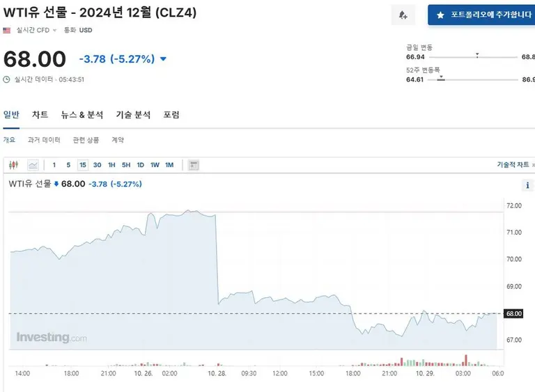
Task: Open the 차트 tab
Action: (40, 115)
